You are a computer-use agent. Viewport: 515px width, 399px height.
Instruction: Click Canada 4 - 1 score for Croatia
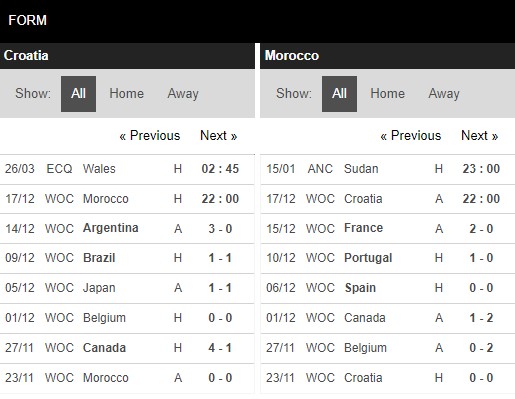point(220,348)
